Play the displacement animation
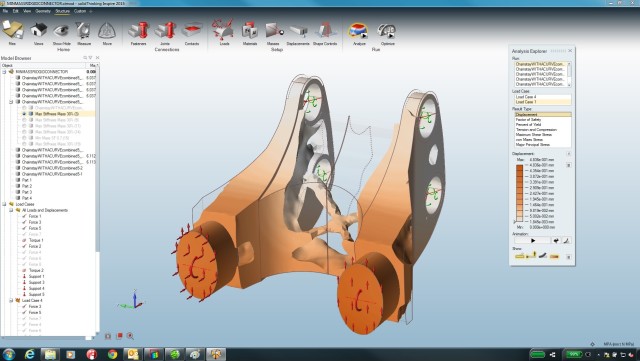Viewport: 640px width, 361px height. (532, 241)
